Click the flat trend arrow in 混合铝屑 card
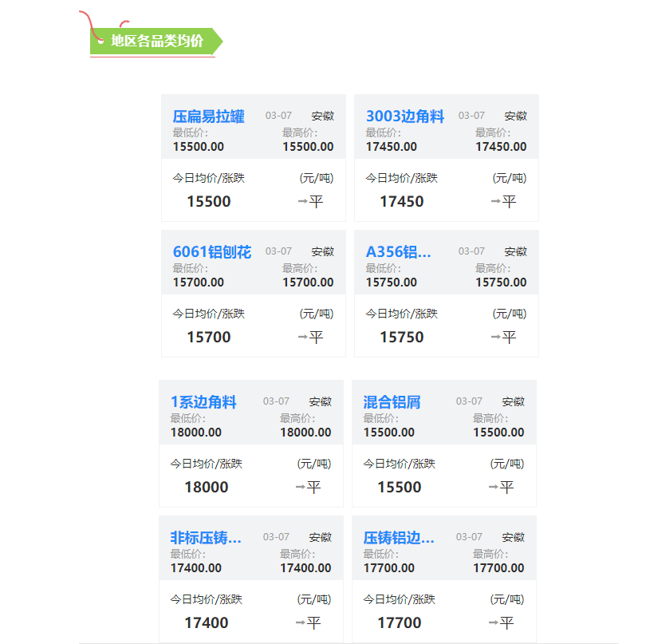 [493, 488]
